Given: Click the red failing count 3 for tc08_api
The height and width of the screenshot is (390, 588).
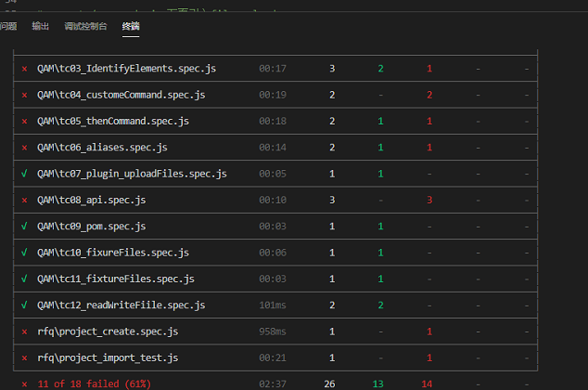Looking at the screenshot, I should coord(429,200).
